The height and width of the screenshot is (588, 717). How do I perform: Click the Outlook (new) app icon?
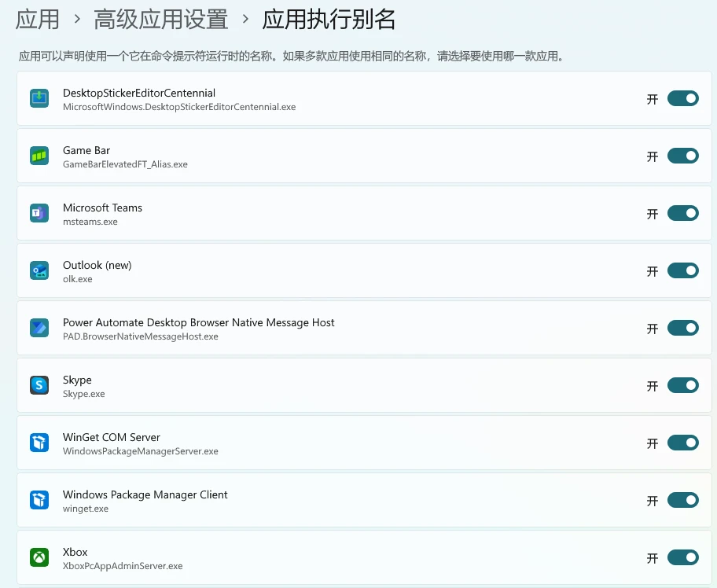click(x=39, y=270)
